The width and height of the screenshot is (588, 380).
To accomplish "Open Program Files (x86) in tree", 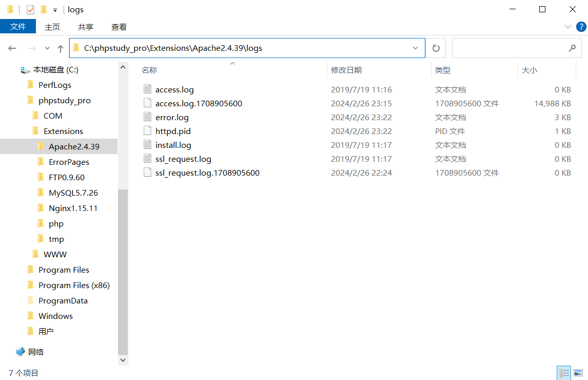I will [x=74, y=285].
